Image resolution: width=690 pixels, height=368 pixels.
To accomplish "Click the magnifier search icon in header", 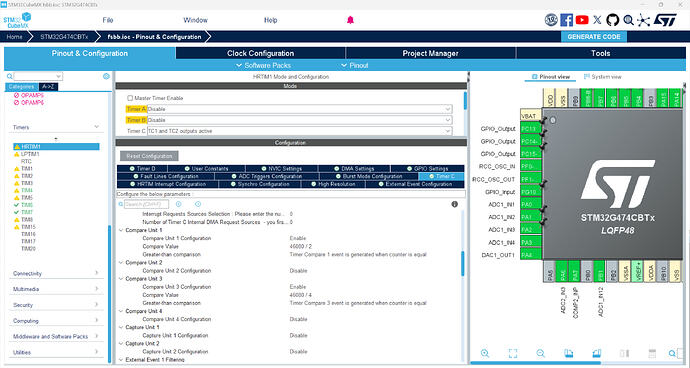I will tap(628, 20).
